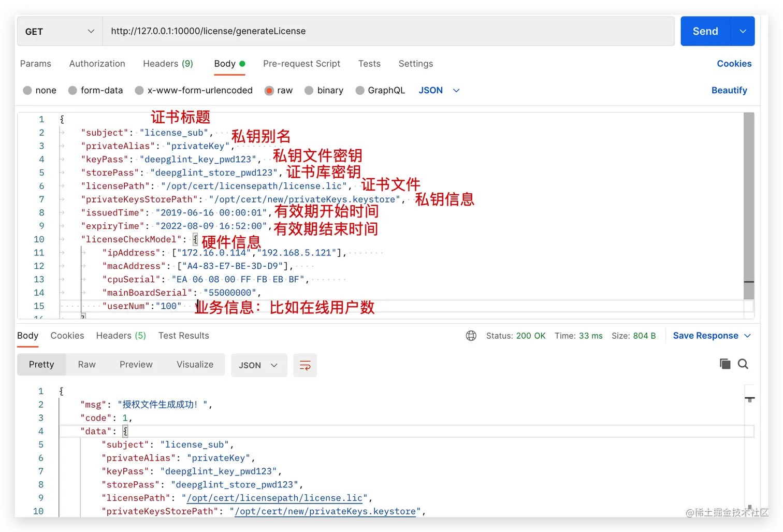
Task: Select the form-data body option
Action: tap(95, 90)
